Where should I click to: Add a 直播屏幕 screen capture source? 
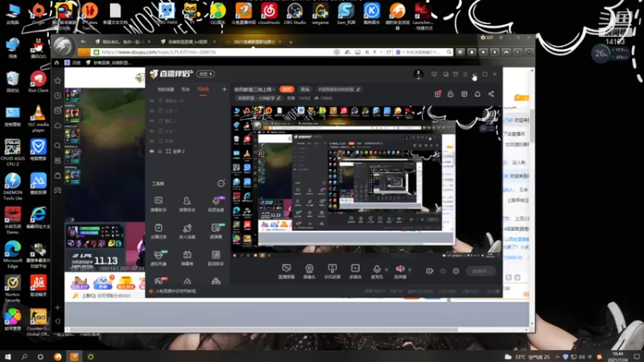(287, 271)
